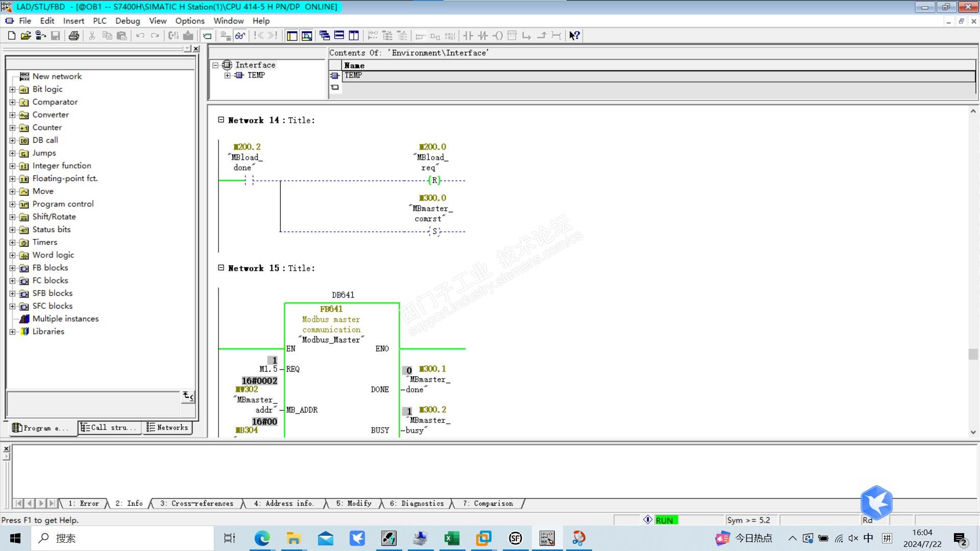Insert normally open contact from toolbar
Viewport: 980px width, 551px height.
click(468, 36)
